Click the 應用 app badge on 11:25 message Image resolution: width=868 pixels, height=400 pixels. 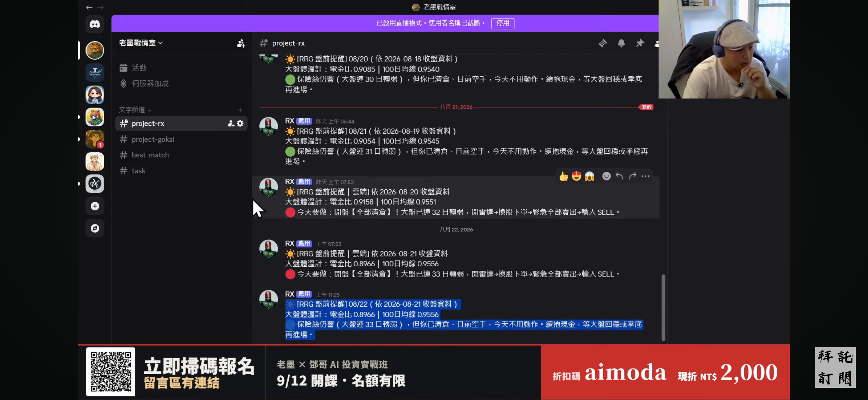[x=304, y=294]
